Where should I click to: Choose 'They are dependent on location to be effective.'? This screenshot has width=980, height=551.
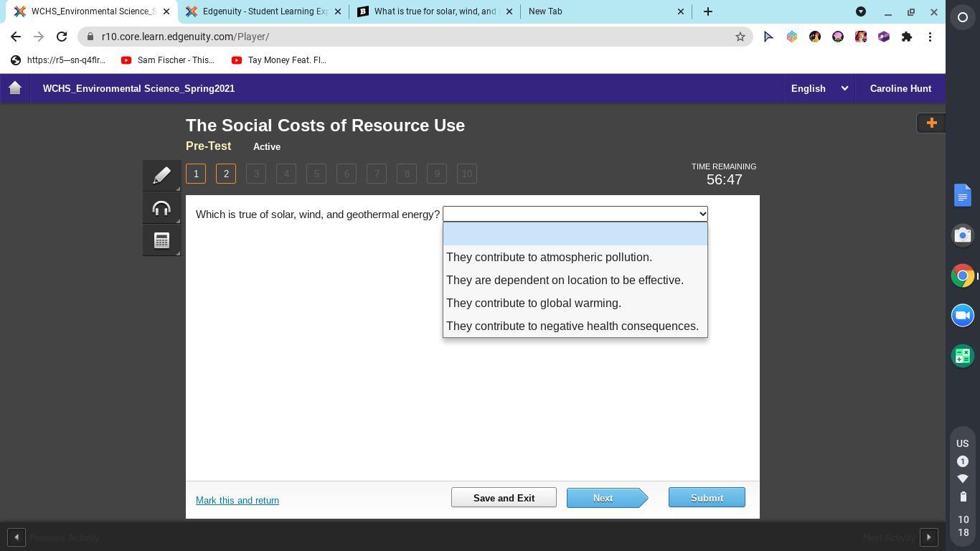click(575, 280)
